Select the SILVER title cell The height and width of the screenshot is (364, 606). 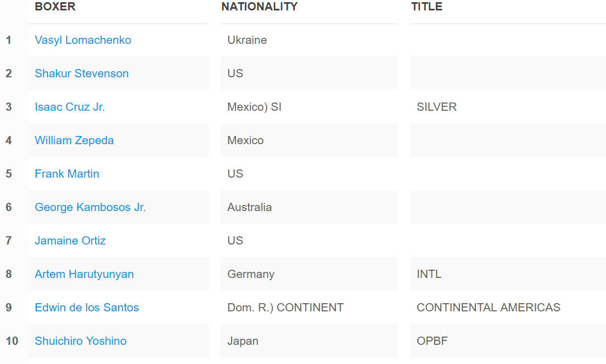click(436, 107)
